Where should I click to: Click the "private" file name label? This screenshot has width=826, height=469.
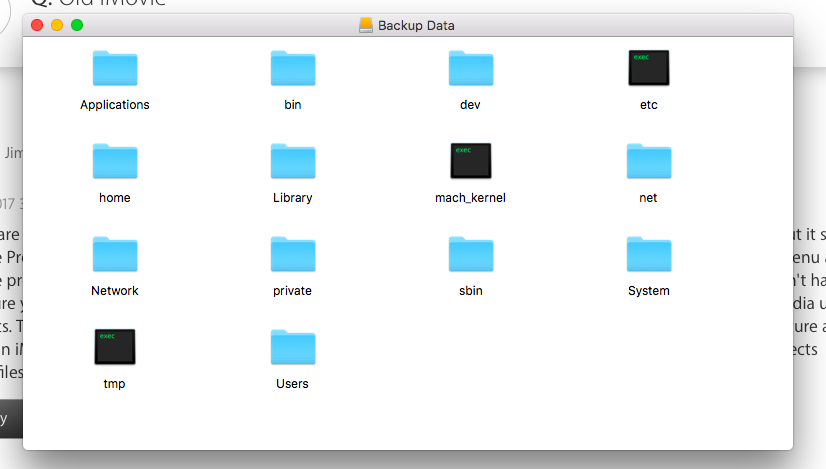292,291
